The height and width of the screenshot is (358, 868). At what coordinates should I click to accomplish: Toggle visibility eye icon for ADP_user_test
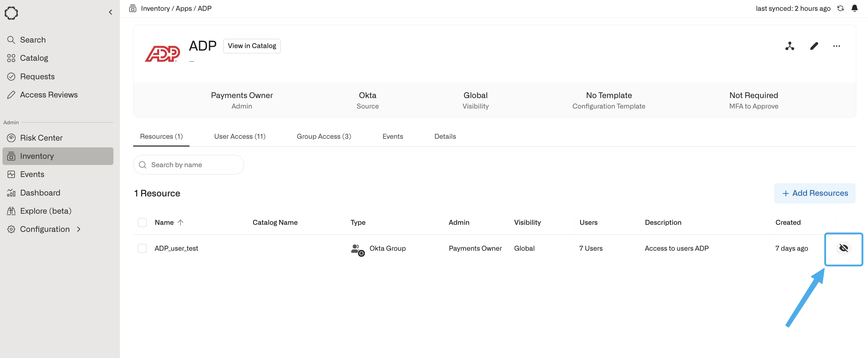pos(843,249)
